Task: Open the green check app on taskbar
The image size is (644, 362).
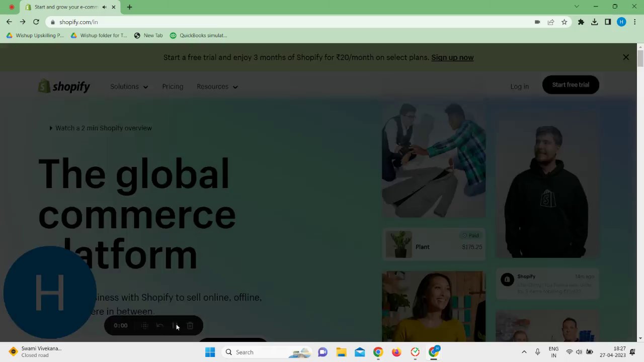Action: tap(415, 352)
